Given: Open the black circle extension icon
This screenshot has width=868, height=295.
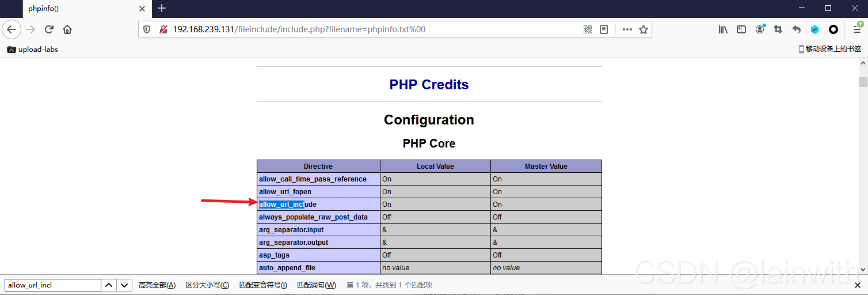Looking at the screenshot, I should point(833,29).
